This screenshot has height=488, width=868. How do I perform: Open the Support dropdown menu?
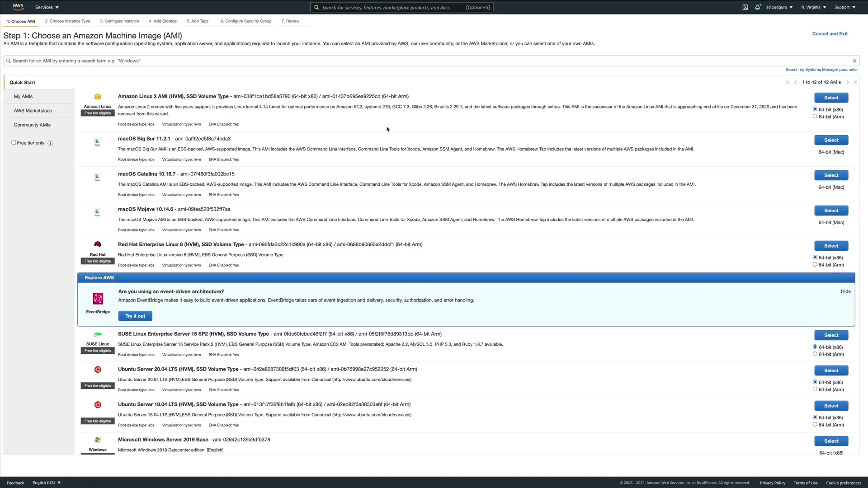(x=844, y=7)
